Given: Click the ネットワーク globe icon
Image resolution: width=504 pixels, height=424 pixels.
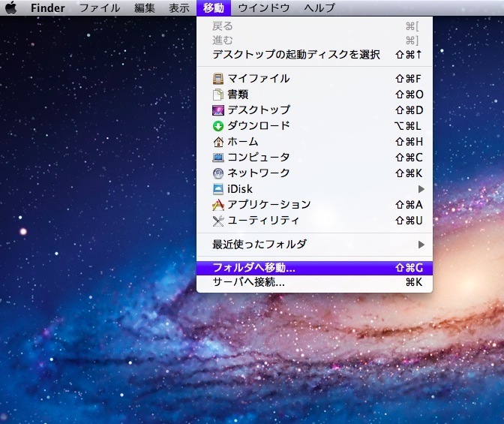Looking at the screenshot, I should 218,173.
